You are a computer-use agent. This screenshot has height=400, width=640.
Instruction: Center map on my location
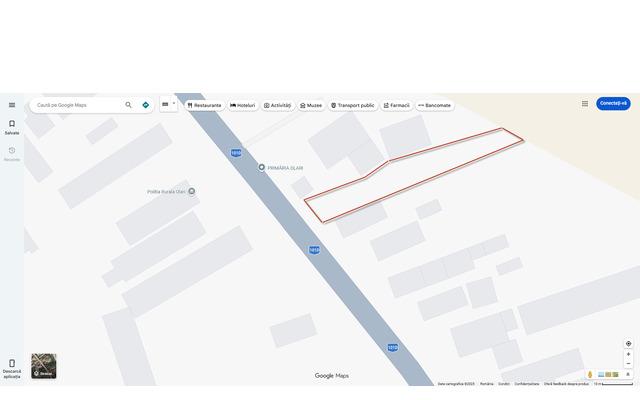(x=628, y=343)
